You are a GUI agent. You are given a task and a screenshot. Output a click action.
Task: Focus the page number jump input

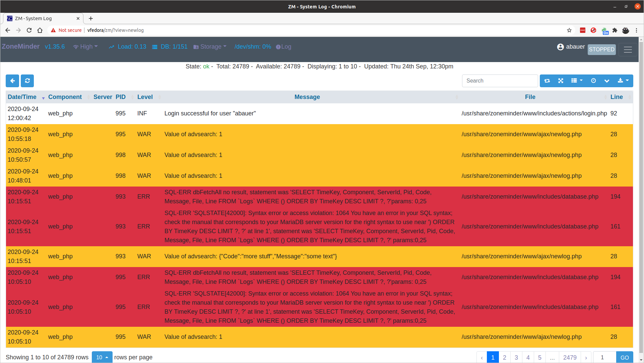(605, 358)
